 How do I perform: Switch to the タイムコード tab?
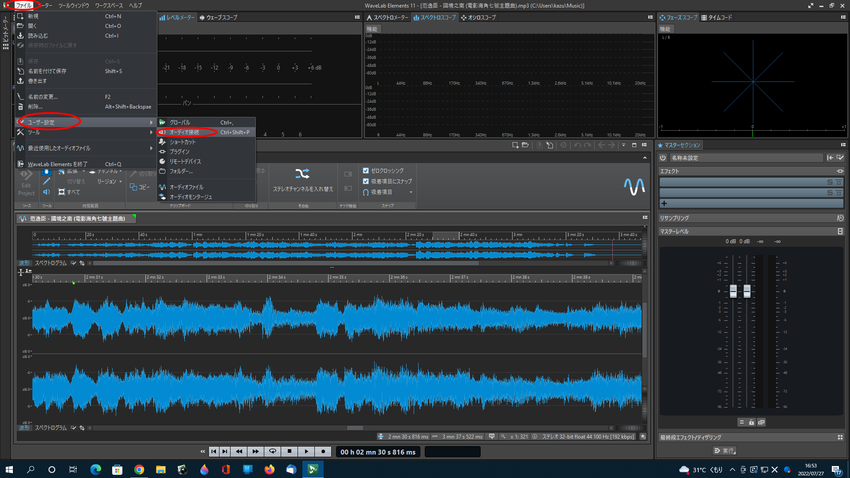click(717, 17)
